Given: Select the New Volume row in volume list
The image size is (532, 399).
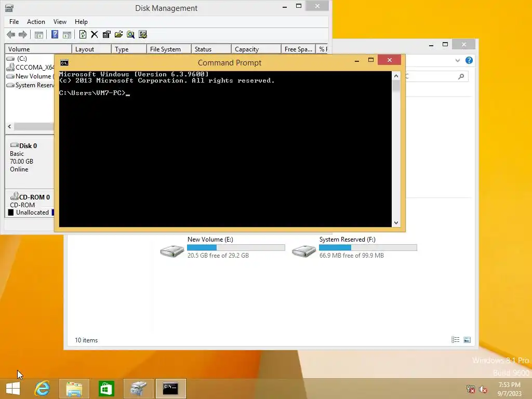Looking at the screenshot, I should pos(30,76).
